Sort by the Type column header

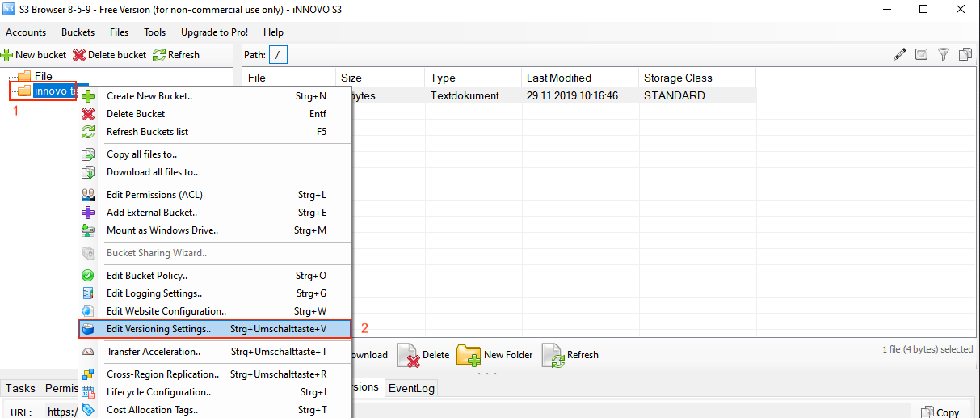[x=473, y=78]
